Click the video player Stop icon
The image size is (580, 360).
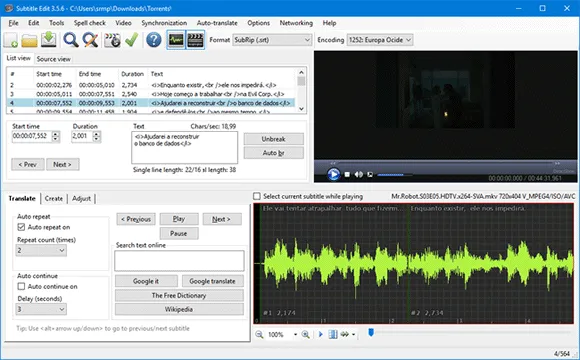click(347, 174)
